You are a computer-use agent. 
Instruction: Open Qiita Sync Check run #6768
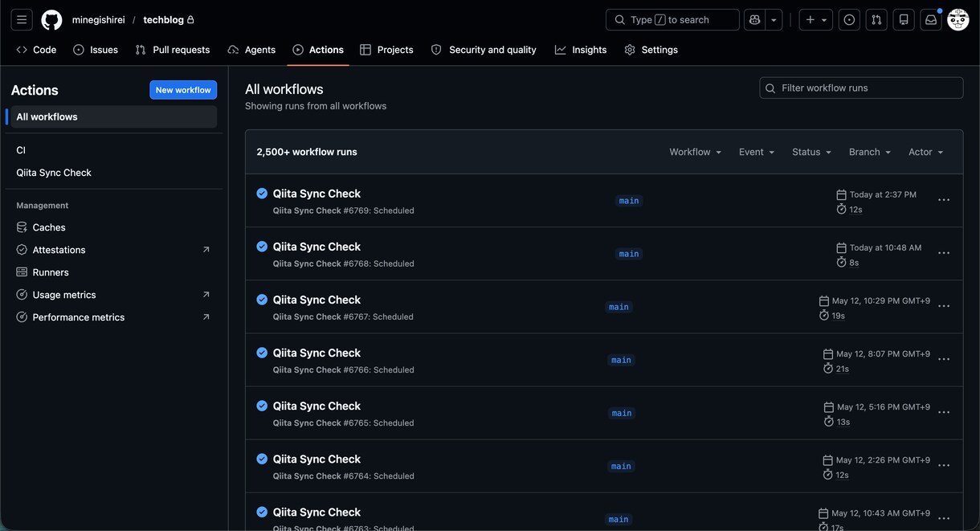316,247
